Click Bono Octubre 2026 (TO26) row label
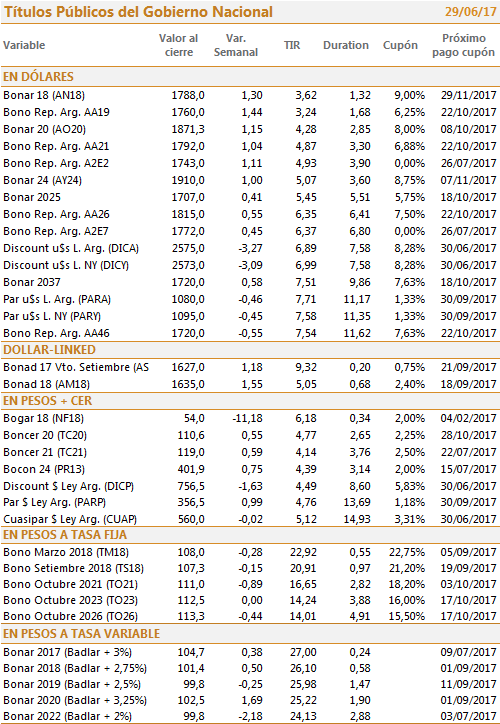This screenshot has width=500, height=724. [71, 616]
